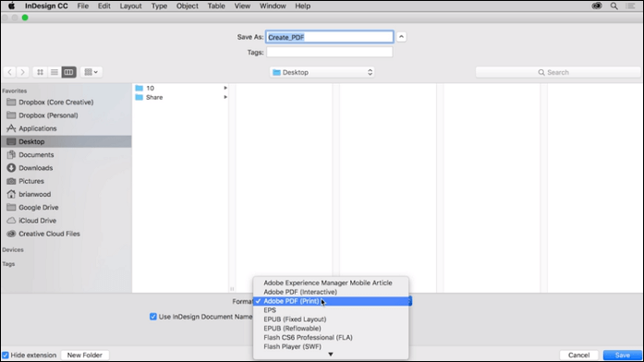Select Pictures in sidebar

coord(67,181)
